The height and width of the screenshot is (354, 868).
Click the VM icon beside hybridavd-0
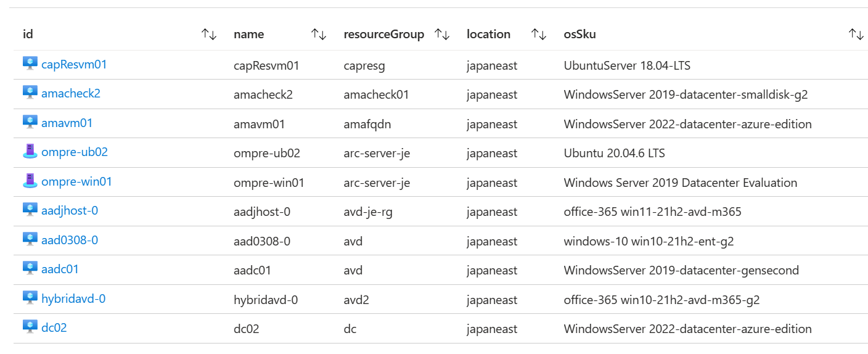pos(30,298)
